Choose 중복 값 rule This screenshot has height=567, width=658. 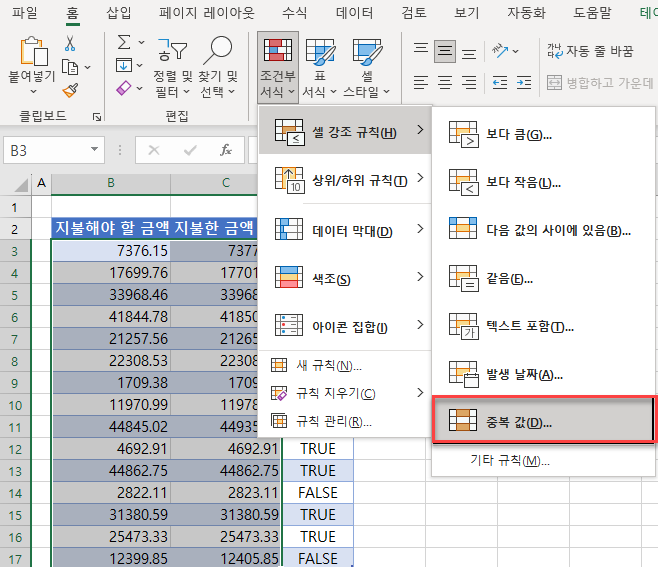tap(543, 419)
